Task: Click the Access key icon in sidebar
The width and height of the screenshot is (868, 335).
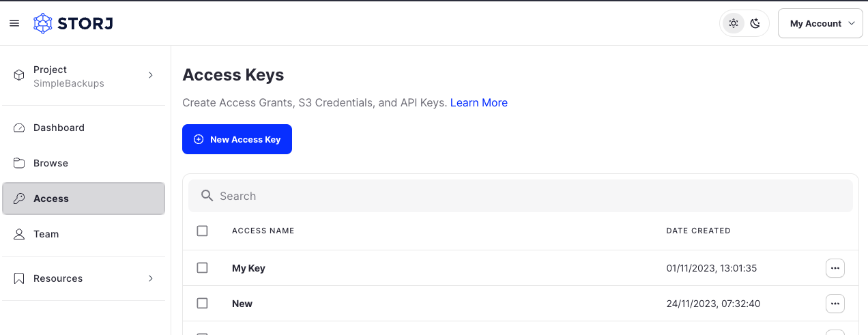Action: point(19,199)
